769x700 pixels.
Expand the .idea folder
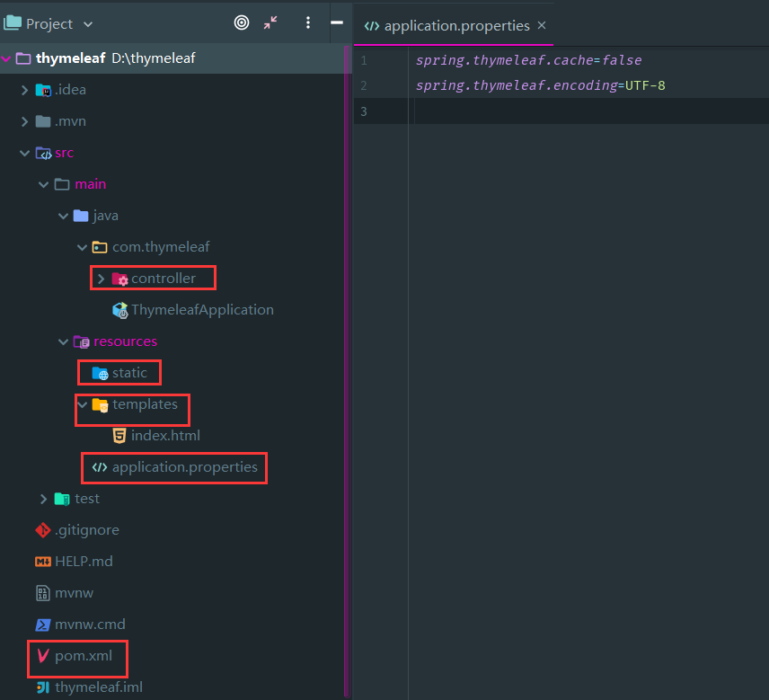click(24, 90)
